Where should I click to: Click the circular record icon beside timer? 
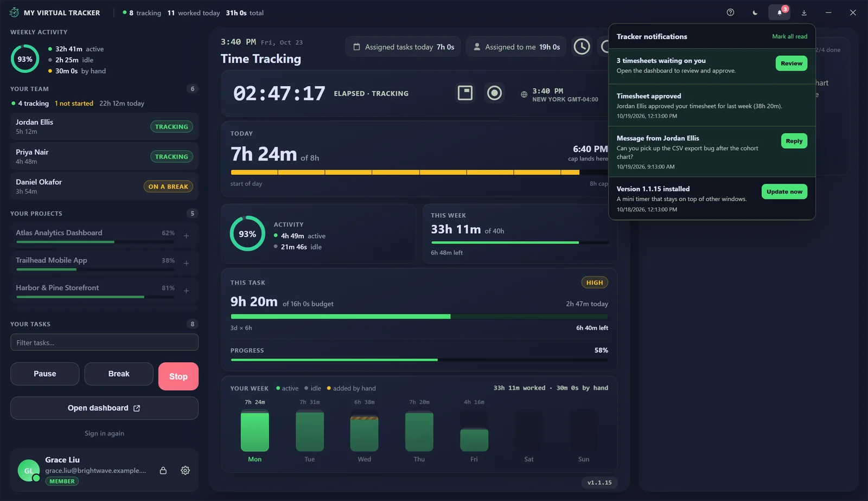coord(494,93)
